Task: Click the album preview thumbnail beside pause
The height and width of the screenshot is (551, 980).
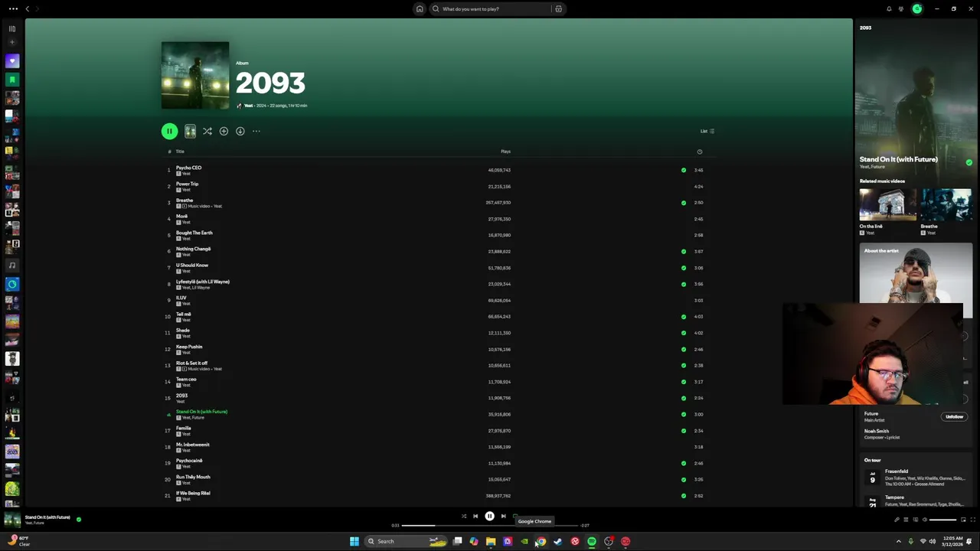Action: tap(190, 131)
